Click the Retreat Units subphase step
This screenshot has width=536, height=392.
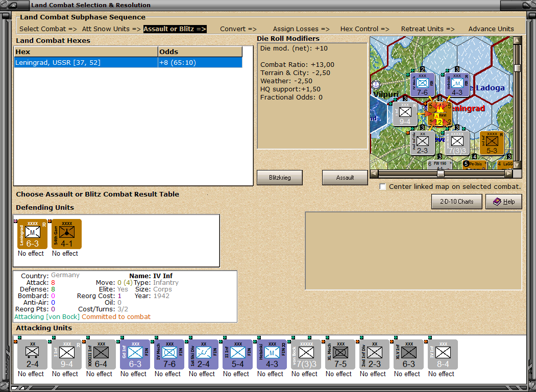[428, 29]
